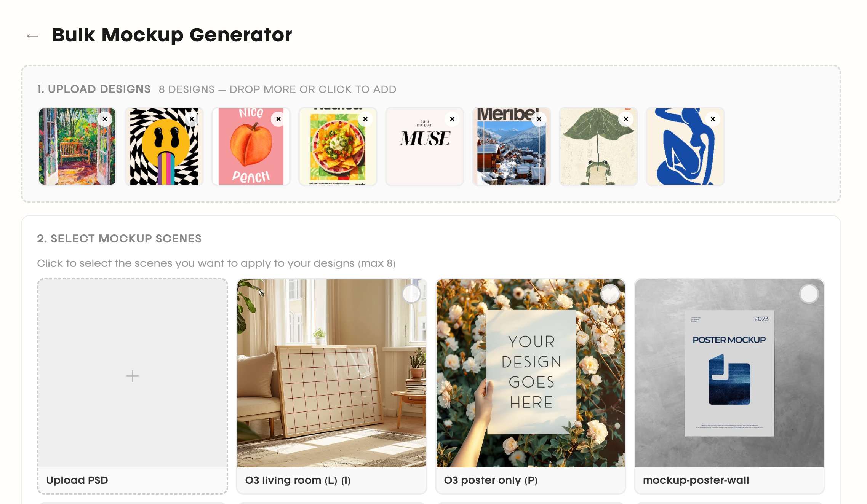
Task: Remove the garden painting design
Action: (105, 119)
